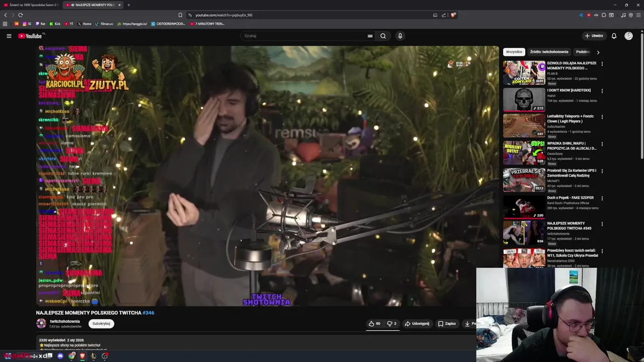Open League of Legends icon in taskbar
This screenshot has width=644, height=362.
coord(94,356)
